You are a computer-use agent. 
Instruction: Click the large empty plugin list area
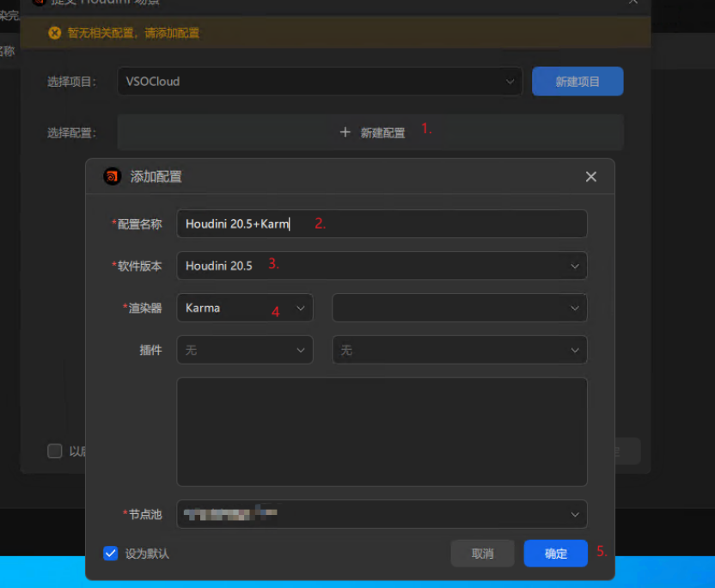point(382,432)
